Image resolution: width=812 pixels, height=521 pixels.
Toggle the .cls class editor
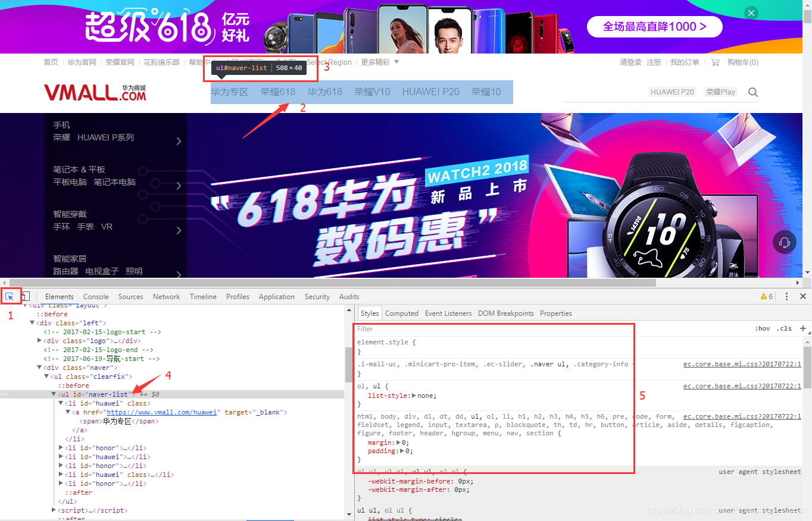point(784,329)
